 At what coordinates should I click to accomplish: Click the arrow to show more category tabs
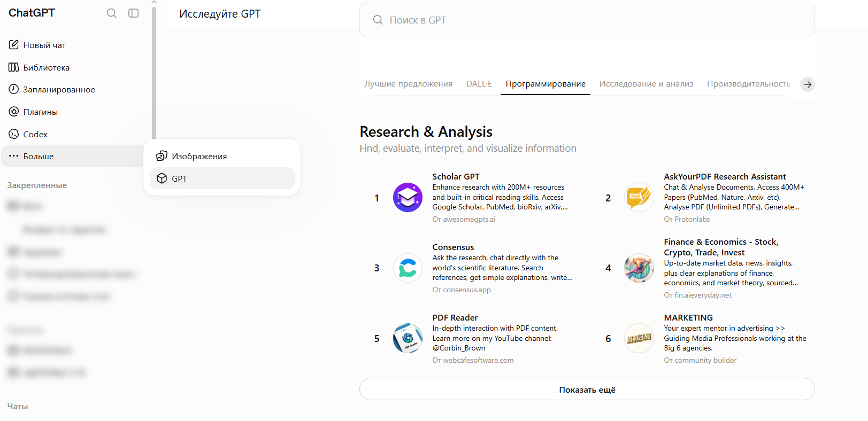[x=808, y=84]
